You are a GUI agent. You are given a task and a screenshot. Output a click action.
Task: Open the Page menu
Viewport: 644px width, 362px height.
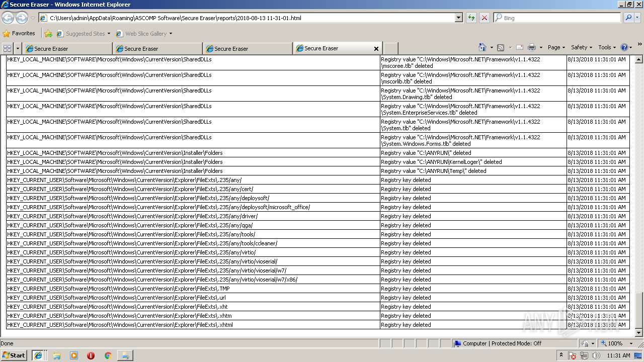pos(556,47)
